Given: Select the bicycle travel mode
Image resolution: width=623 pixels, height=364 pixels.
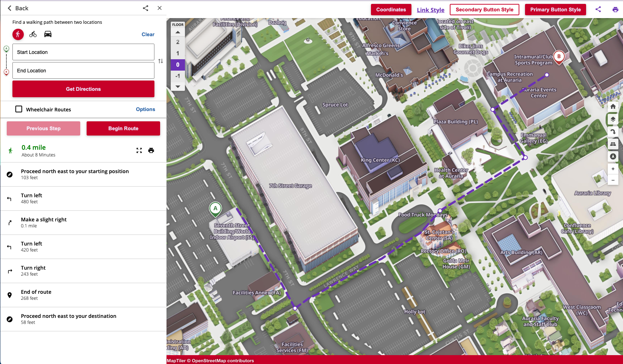Looking at the screenshot, I should point(33,34).
